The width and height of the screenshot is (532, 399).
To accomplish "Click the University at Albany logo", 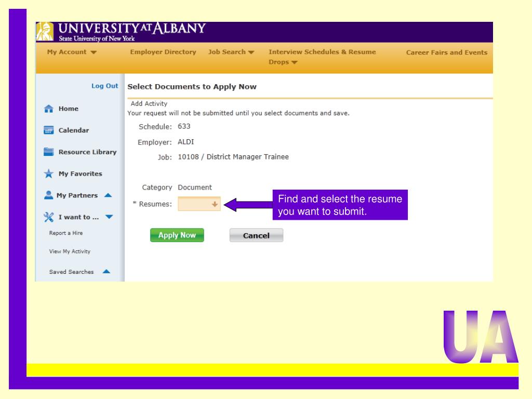I will point(121,32).
